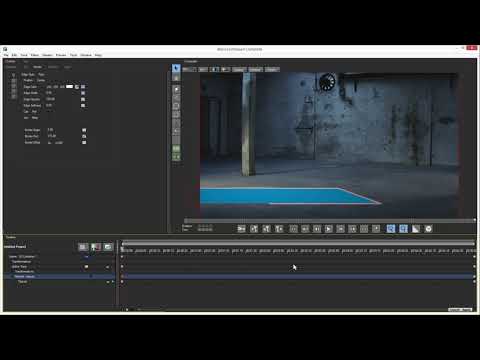Click the third timeline header button

point(108,247)
